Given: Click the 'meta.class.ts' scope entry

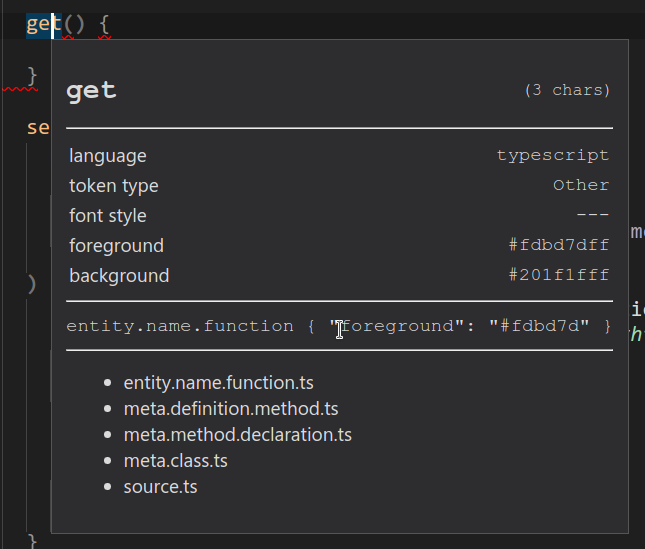Looking at the screenshot, I should point(175,461).
